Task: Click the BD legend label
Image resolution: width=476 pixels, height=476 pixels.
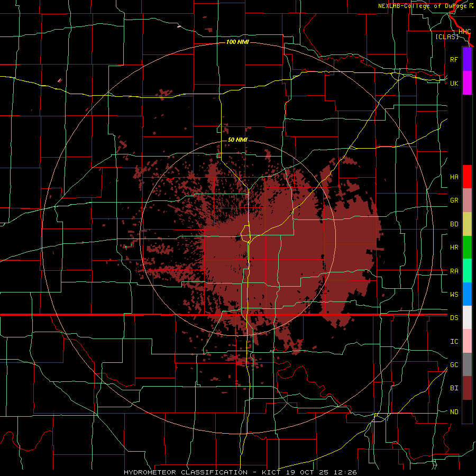Action: (454, 224)
